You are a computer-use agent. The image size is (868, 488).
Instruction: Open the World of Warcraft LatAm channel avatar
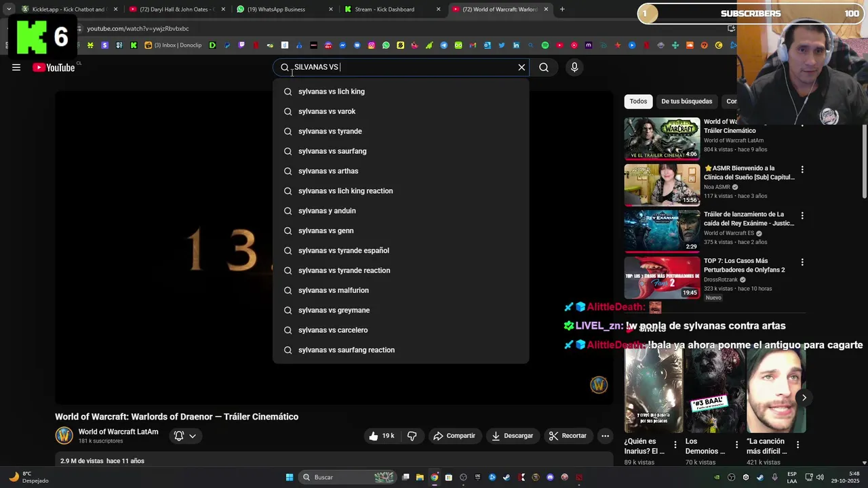click(64, 435)
